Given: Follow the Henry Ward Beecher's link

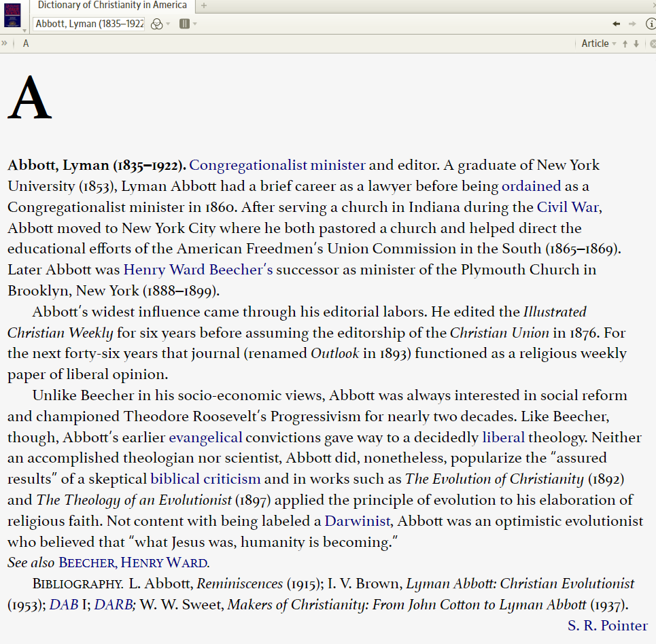Looking at the screenshot, I should pyautogui.click(x=198, y=270).
